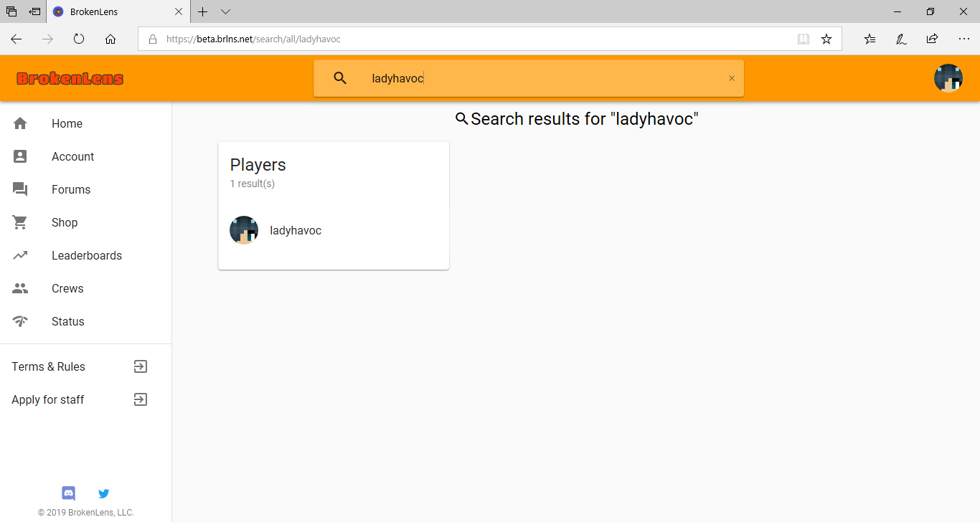Open the Forums section
Image resolution: width=980 pixels, height=522 pixels.
86,189
